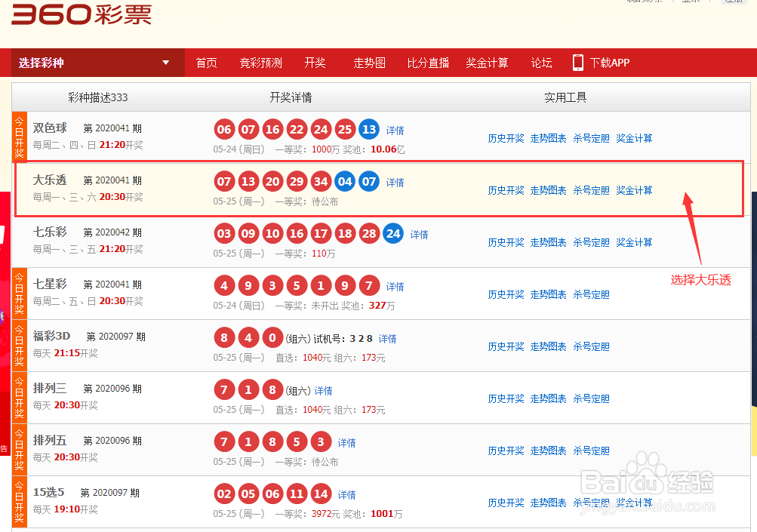Open 历史开奖 for 七乐彩

pos(506,242)
